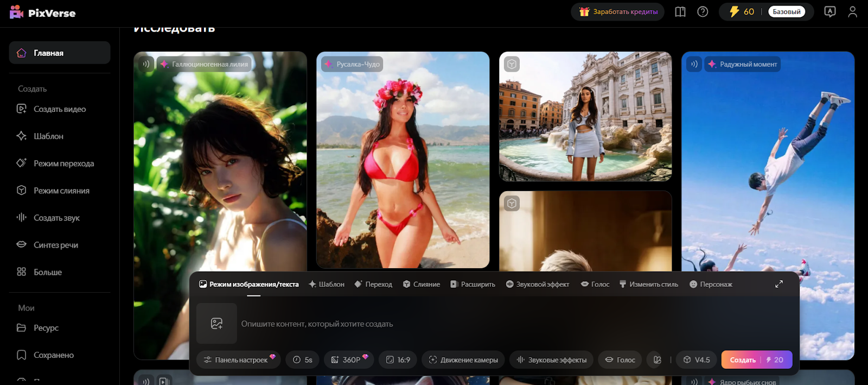Click the gift icon in Заработать кредиты

(584, 11)
